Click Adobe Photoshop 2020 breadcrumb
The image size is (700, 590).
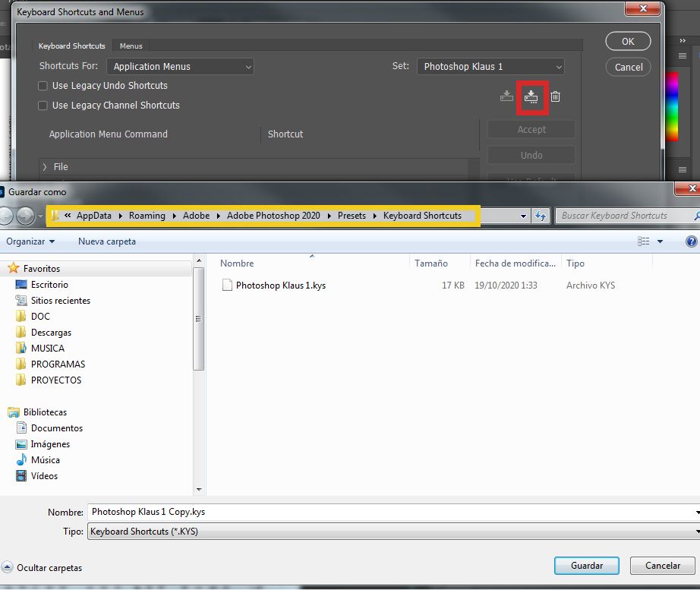273,216
